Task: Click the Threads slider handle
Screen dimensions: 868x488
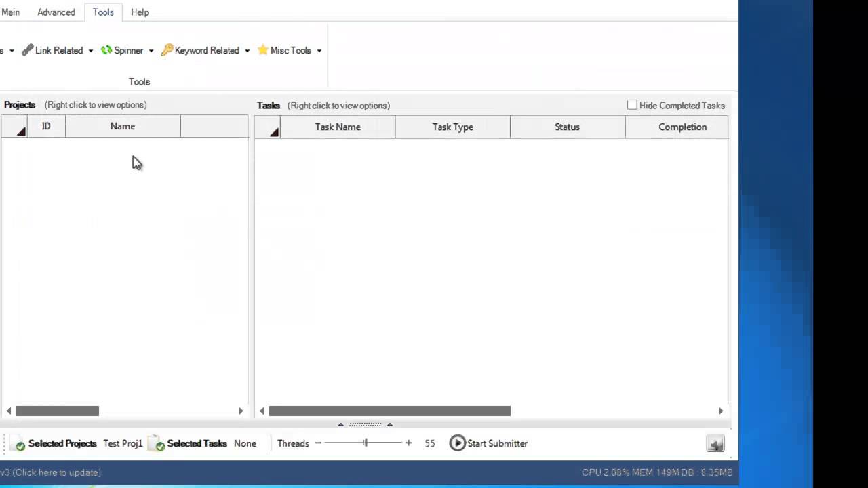Action: [366, 443]
